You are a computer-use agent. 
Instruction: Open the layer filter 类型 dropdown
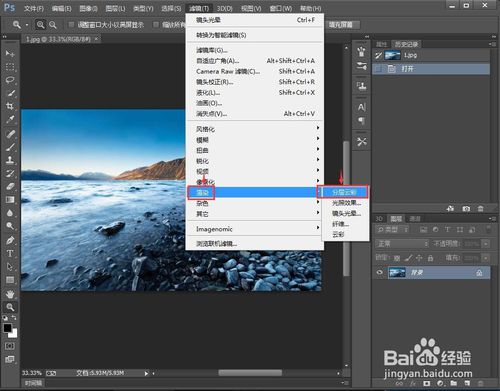click(x=392, y=229)
